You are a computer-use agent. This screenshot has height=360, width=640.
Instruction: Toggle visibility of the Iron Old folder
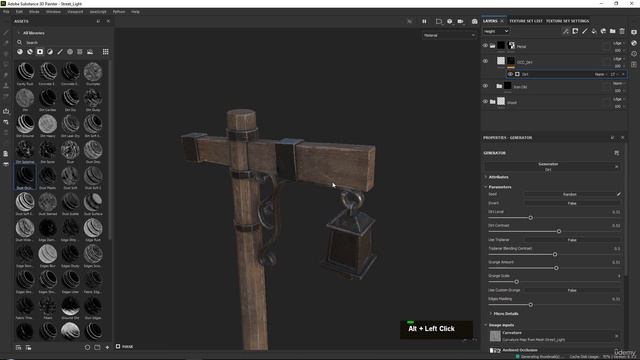point(485,86)
